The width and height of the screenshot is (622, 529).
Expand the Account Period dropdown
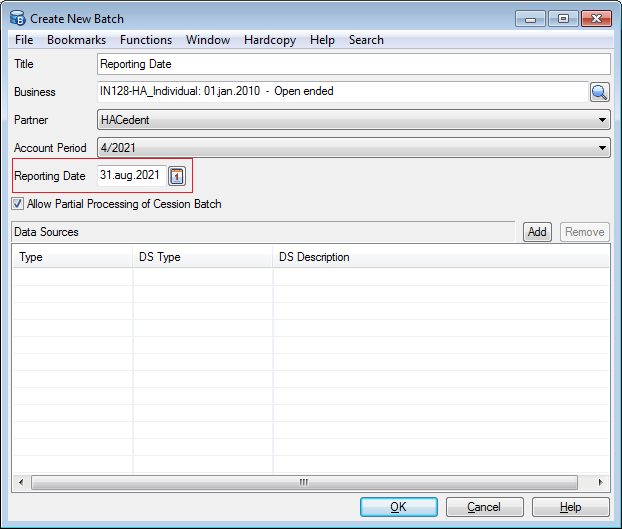click(x=602, y=148)
